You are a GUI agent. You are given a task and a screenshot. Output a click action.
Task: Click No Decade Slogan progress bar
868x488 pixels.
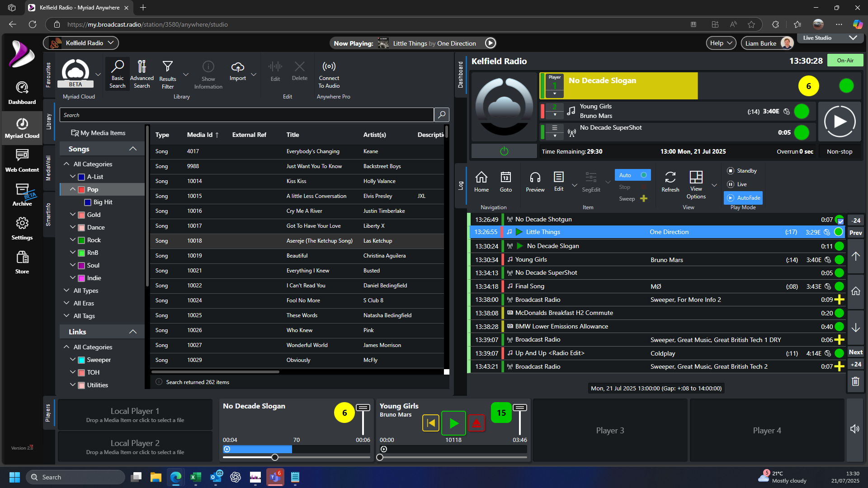[x=297, y=449]
